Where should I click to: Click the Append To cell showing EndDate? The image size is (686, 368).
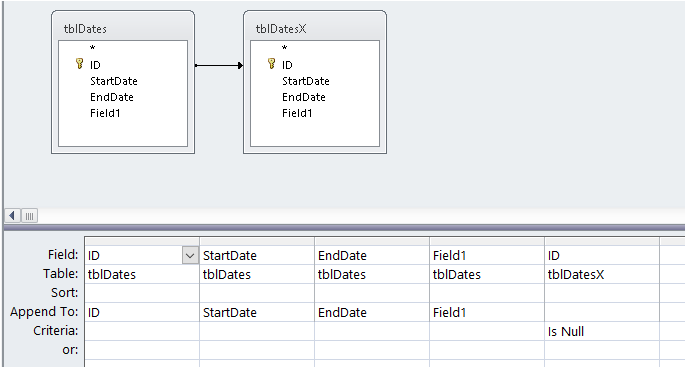click(372, 312)
